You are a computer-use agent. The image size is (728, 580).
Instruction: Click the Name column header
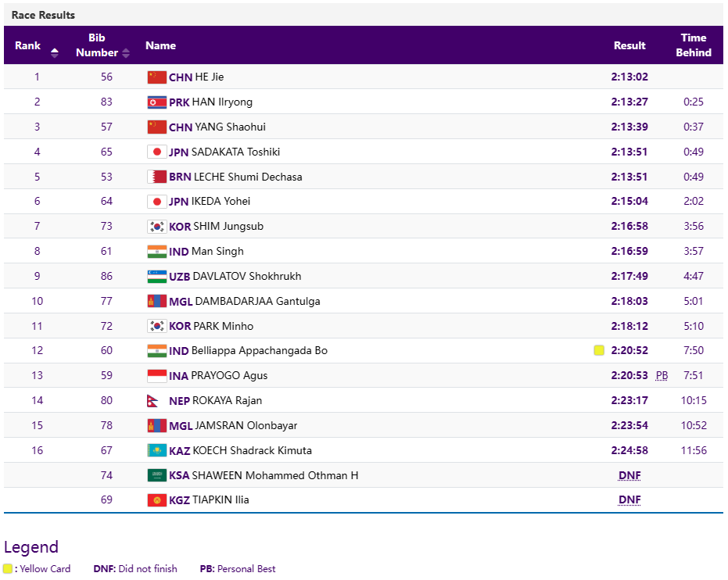pyautogui.click(x=160, y=45)
